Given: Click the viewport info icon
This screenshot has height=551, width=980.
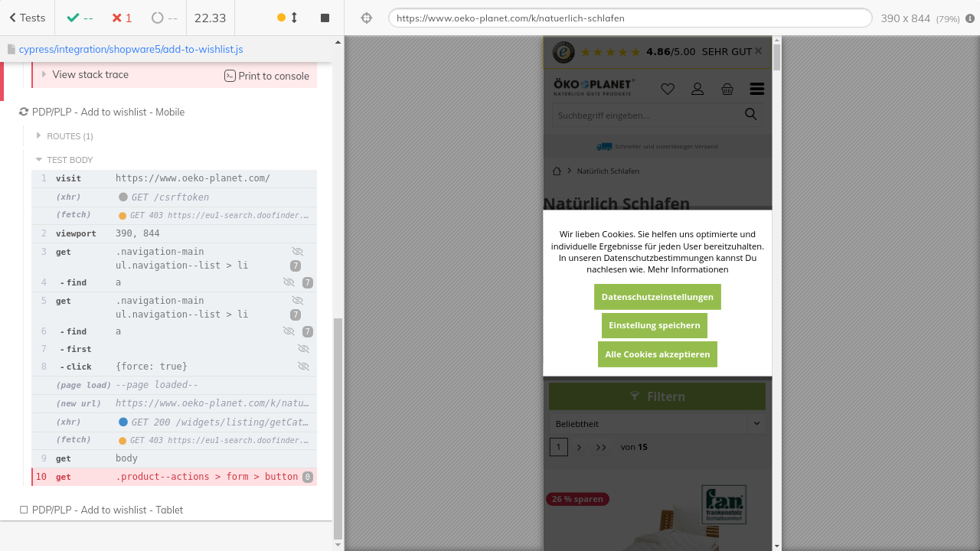Looking at the screenshot, I should (970, 18).
